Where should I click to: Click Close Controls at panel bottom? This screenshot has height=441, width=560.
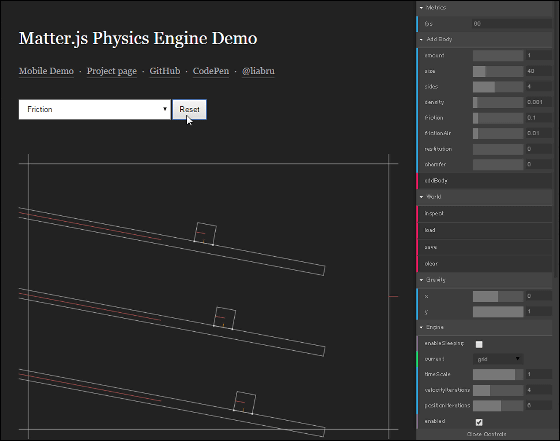[x=486, y=435]
